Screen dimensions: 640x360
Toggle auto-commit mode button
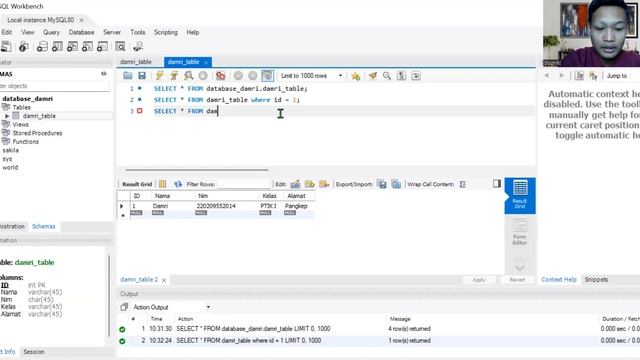267,76
